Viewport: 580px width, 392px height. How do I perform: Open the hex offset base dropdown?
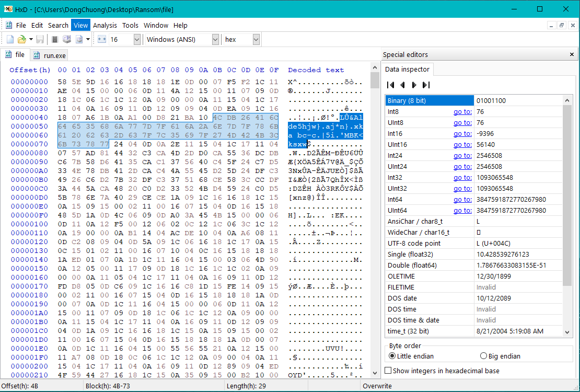(x=256, y=39)
